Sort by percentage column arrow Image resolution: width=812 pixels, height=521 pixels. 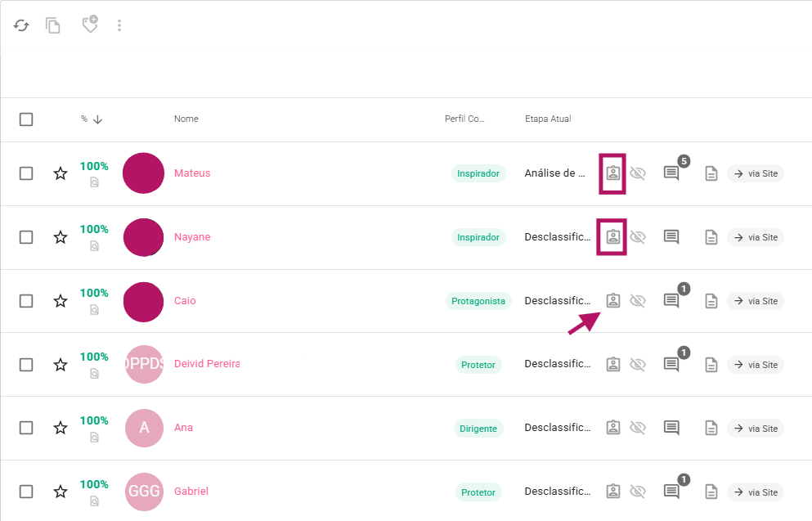click(x=98, y=119)
